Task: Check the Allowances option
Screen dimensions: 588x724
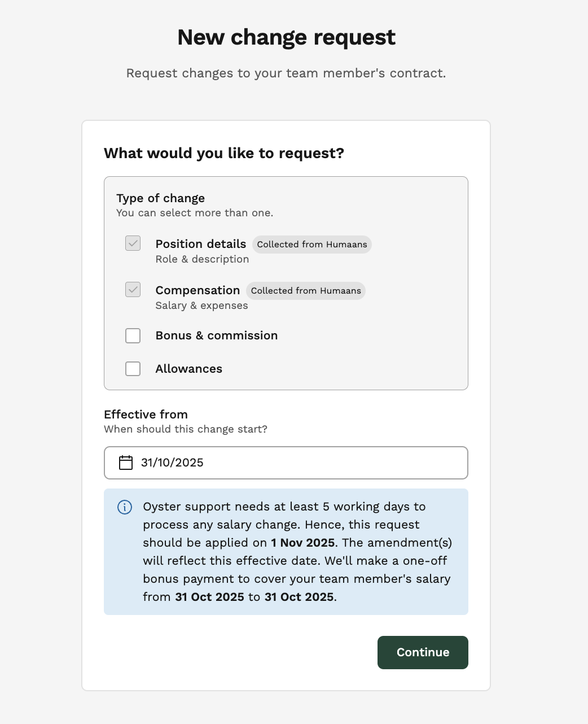Action: click(x=133, y=369)
